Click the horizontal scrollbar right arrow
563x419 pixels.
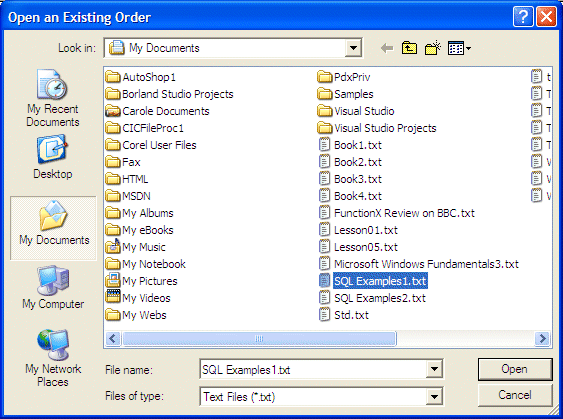pyautogui.click(x=542, y=338)
